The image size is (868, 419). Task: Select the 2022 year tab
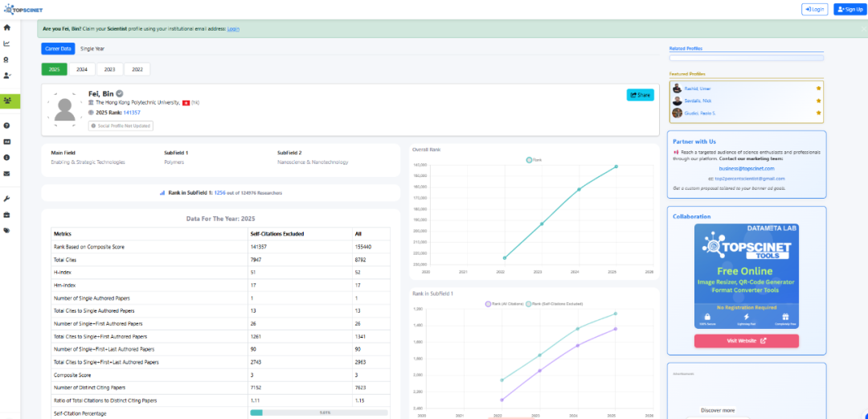click(x=137, y=69)
